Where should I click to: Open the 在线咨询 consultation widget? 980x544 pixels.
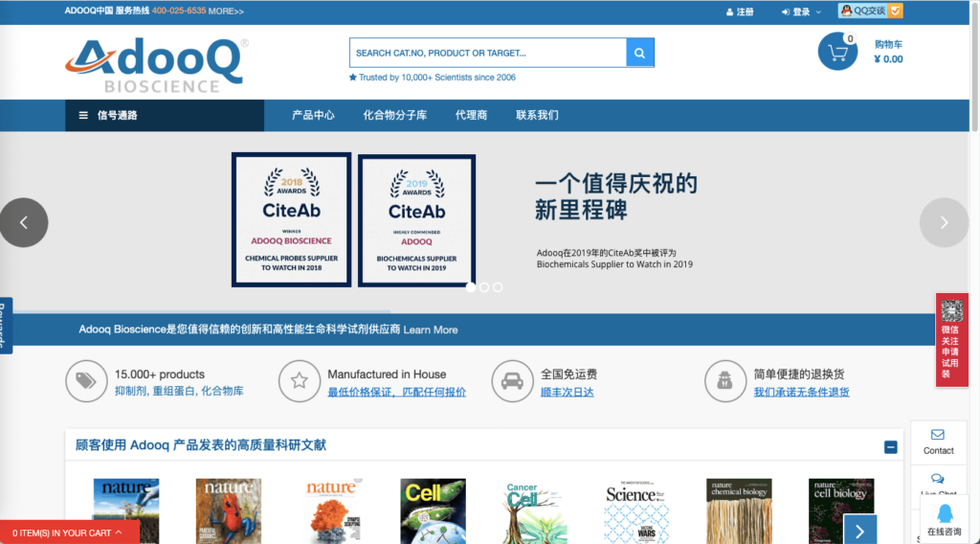click(x=945, y=520)
